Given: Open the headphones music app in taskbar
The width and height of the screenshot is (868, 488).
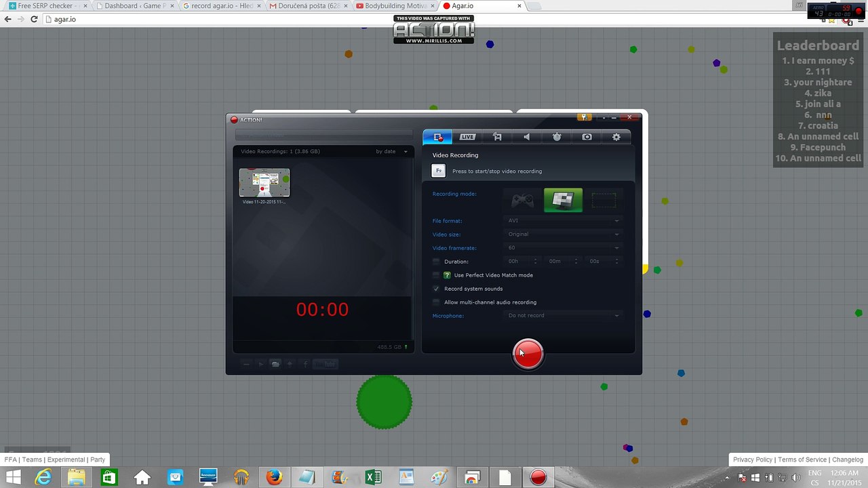Looking at the screenshot, I should pyautogui.click(x=241, y=477).
